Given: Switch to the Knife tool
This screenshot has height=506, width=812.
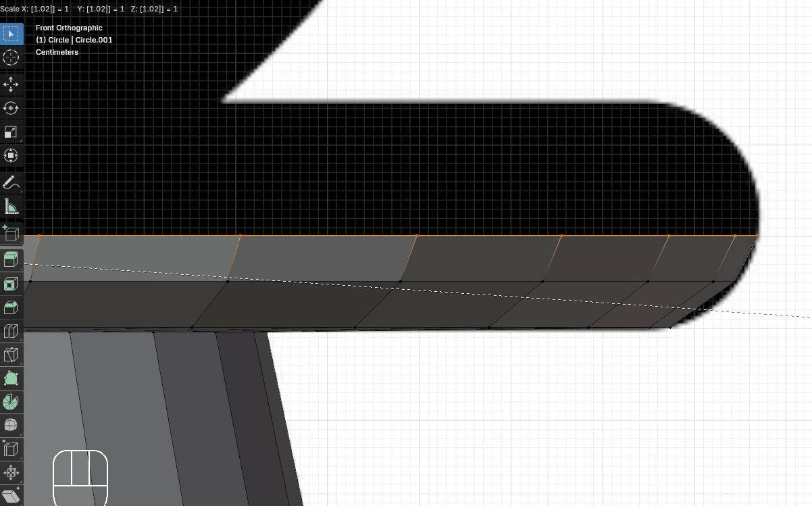Looking at the screenshot, I should [11, 355].
